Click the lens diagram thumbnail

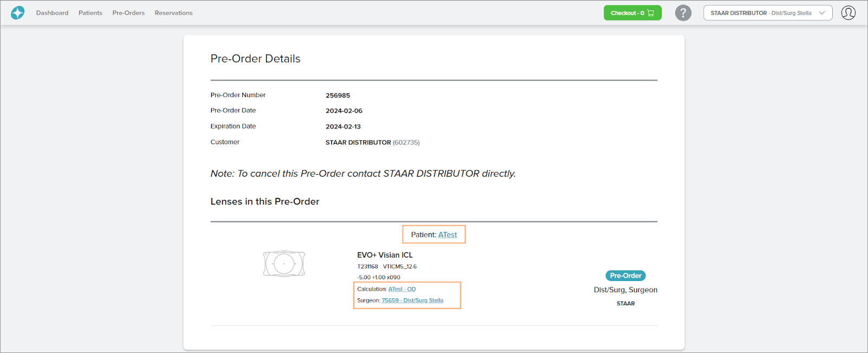tap(284, 264)
